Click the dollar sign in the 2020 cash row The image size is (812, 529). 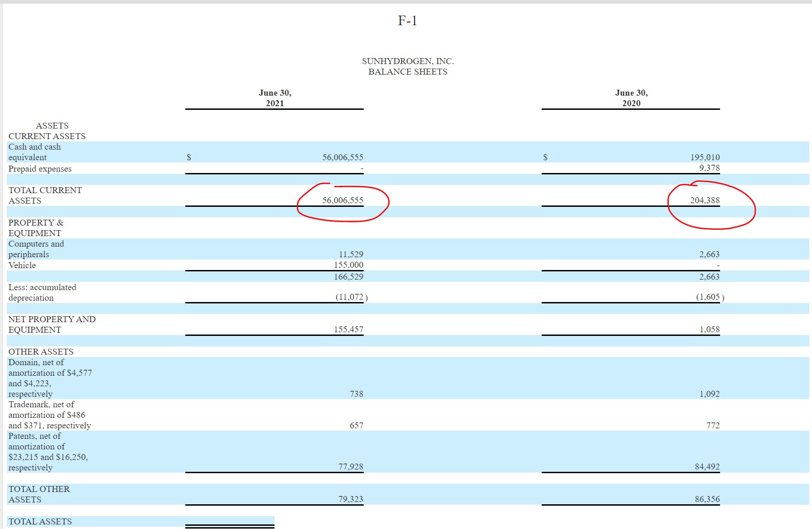click(x=545, y=157)
